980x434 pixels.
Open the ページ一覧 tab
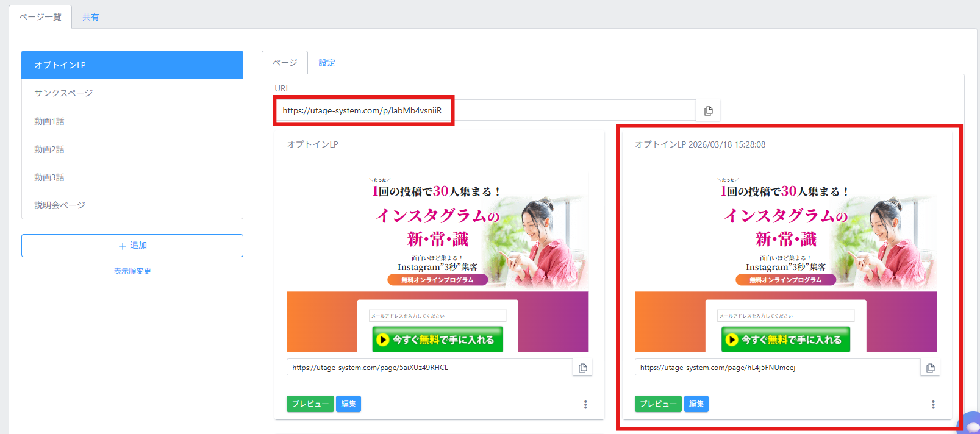[x=40, y=17]
